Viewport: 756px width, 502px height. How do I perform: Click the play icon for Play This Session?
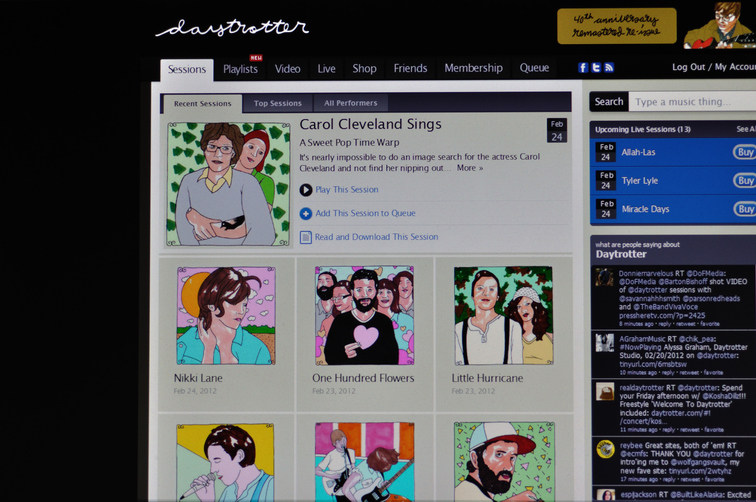[306, 190]
